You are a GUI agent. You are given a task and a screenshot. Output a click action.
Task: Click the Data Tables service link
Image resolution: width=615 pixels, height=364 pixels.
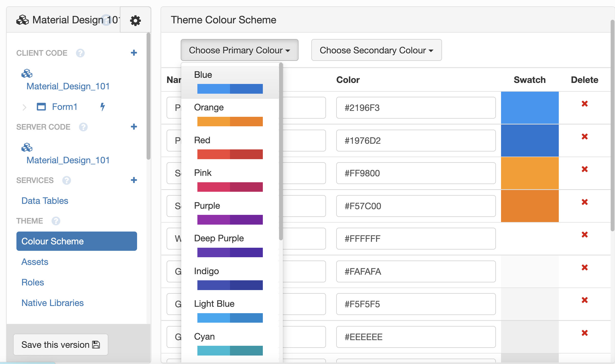[45, 200]
